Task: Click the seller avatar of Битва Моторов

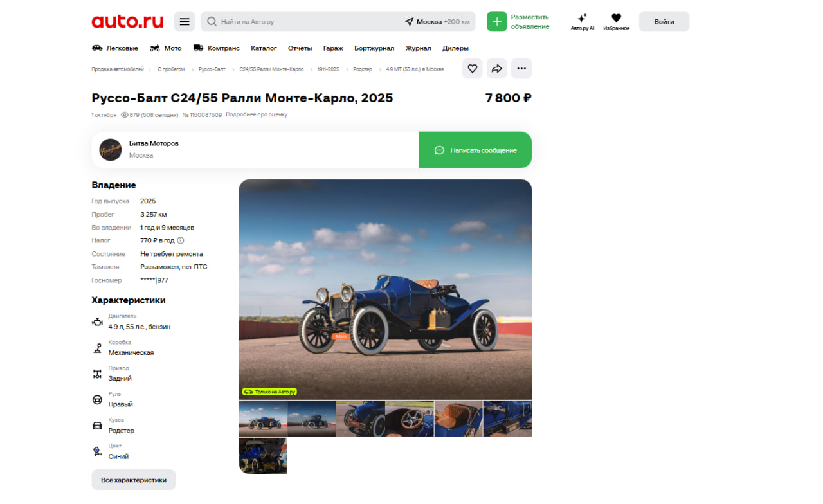Action: pos(110,149)
